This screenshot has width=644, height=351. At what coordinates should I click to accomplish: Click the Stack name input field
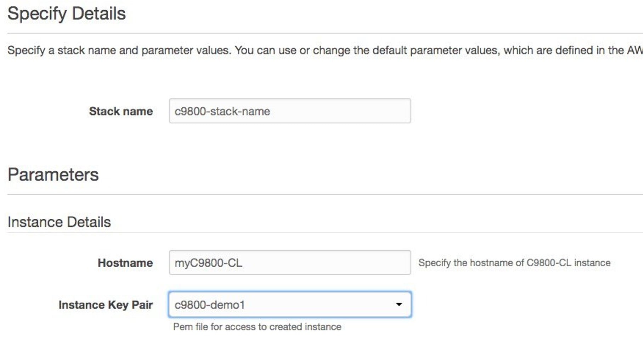point(289,111)
